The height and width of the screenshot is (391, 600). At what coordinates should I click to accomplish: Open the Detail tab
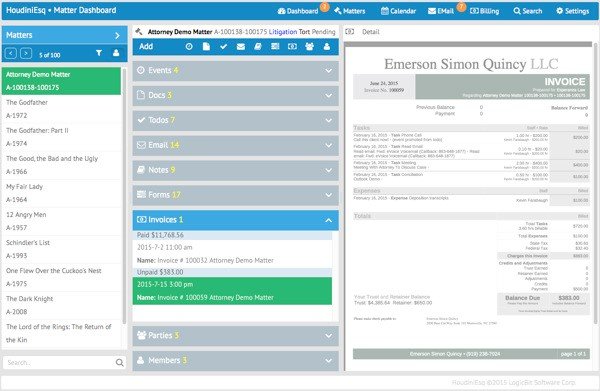tap(371, 32)
